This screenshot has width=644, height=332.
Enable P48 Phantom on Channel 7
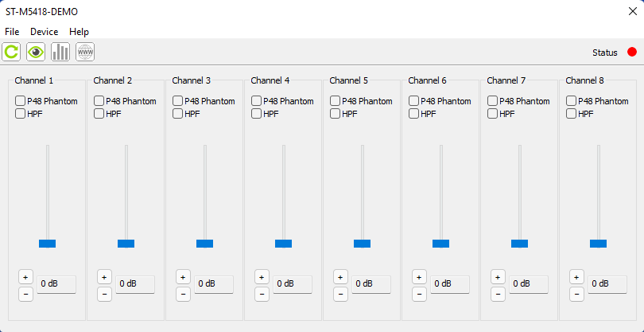[x=493, y=101]
